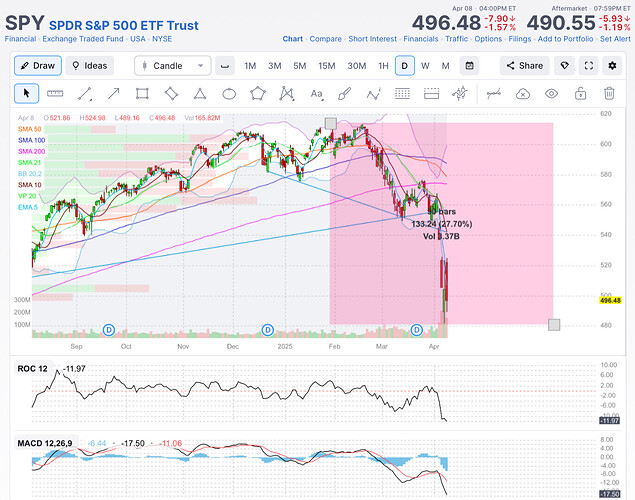This screenshot has height=500, width=635.
Task: Toggle the magnet measure line tool
Action: coord(494,94)
